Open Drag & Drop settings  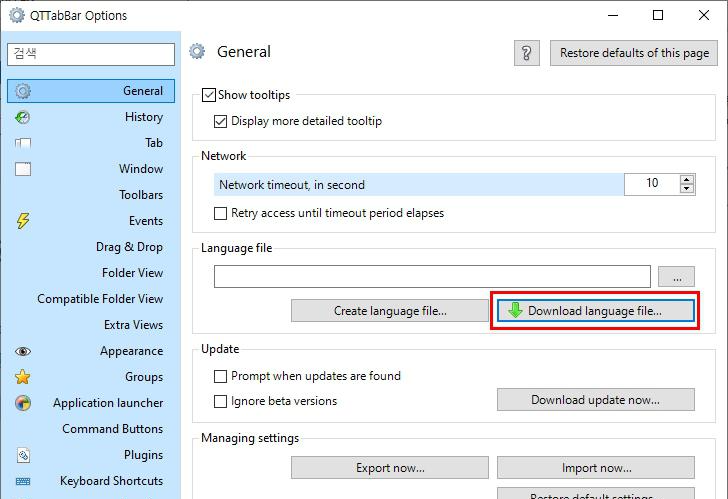click(91, 247)
